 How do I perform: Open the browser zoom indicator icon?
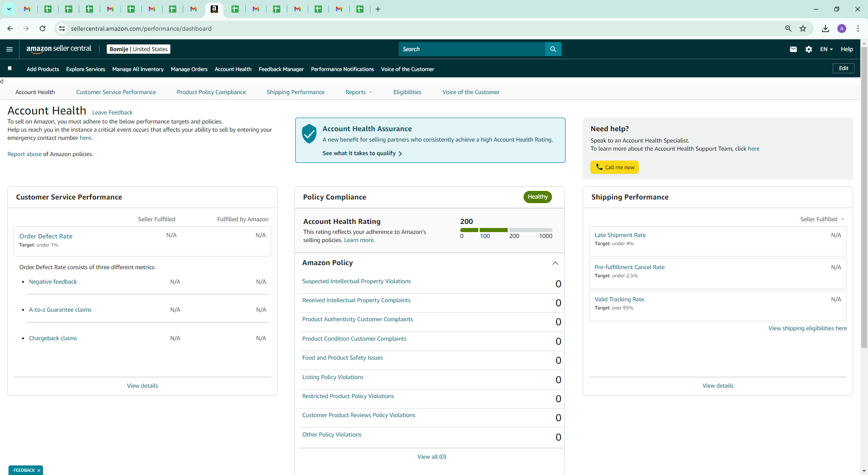click(788, 28)
